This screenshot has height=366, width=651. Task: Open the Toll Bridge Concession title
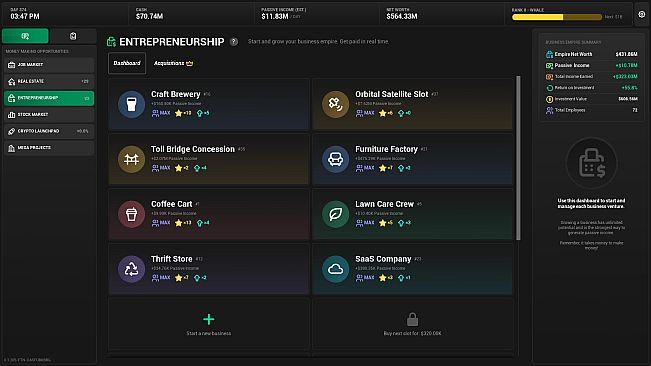(x=193, y=149)
